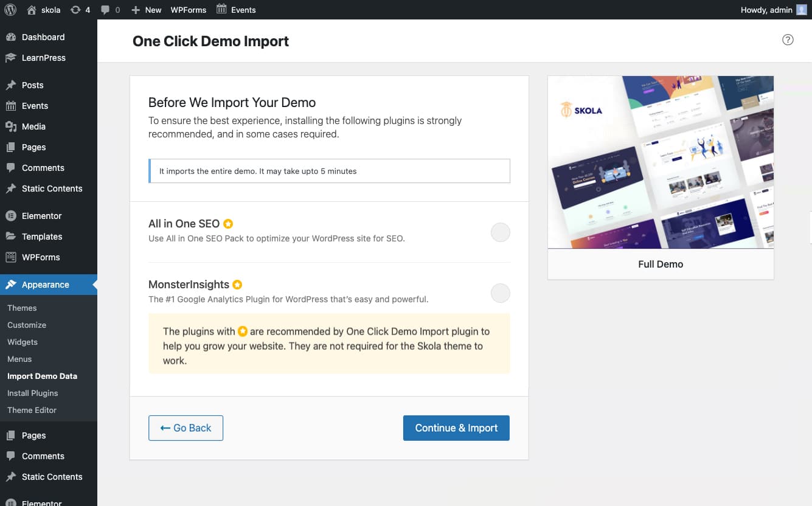
Task: Open the second Comments item below Theme Editor
Action: (x=49, y=456)
